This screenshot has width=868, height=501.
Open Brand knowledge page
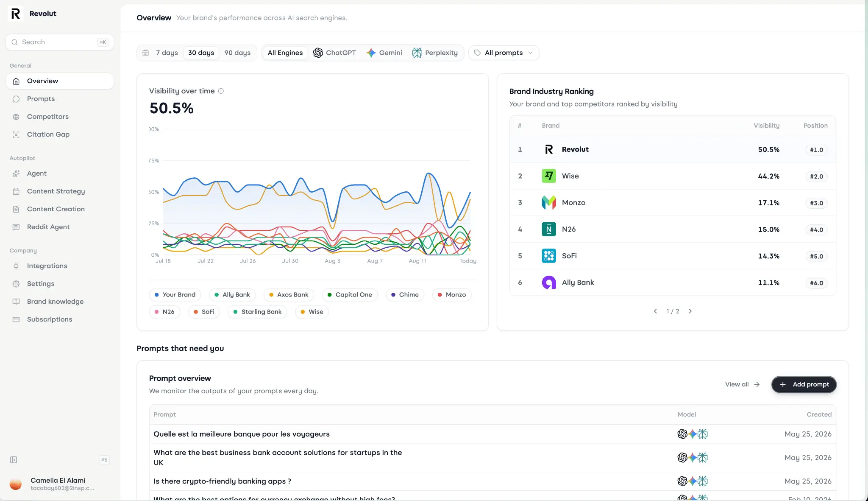(x=60, y=302)
